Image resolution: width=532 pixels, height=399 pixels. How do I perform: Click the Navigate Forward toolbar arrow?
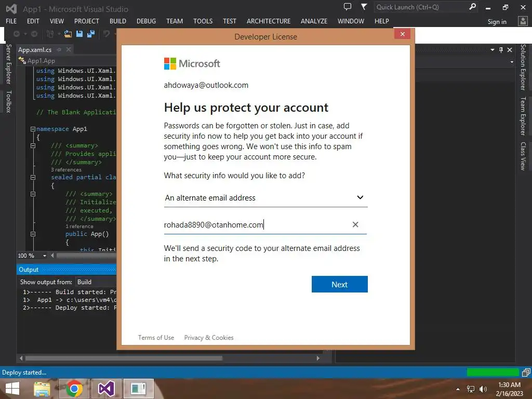click(34, 34)
